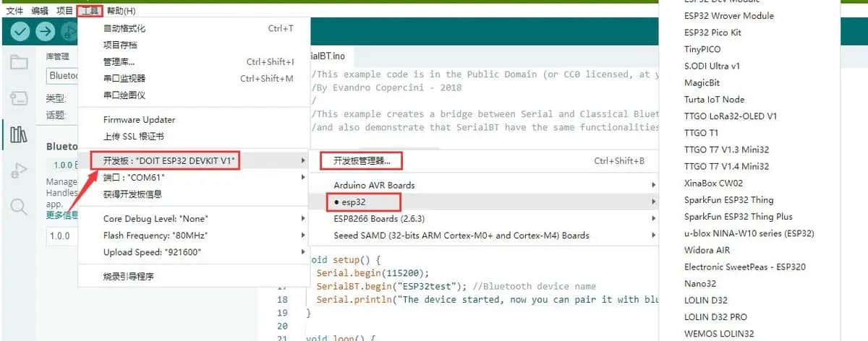Image resolution: width=868 pixels, height=341 pixels.
Task: Open 开发板管理器 from the submenu
Action: click(x=361, y=160)
